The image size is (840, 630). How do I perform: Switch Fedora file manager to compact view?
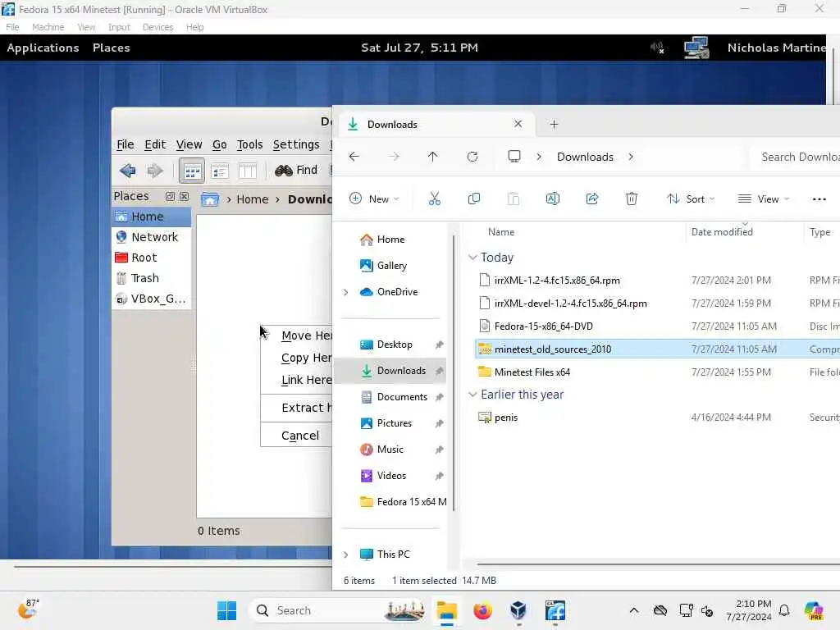tap(220, 171)
